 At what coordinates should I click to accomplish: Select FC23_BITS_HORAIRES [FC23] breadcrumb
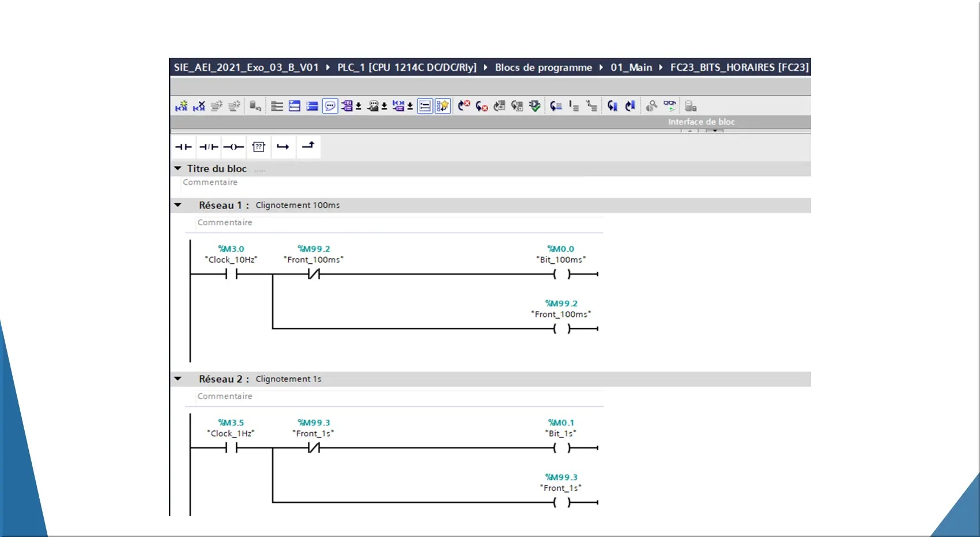pos(740,67)
